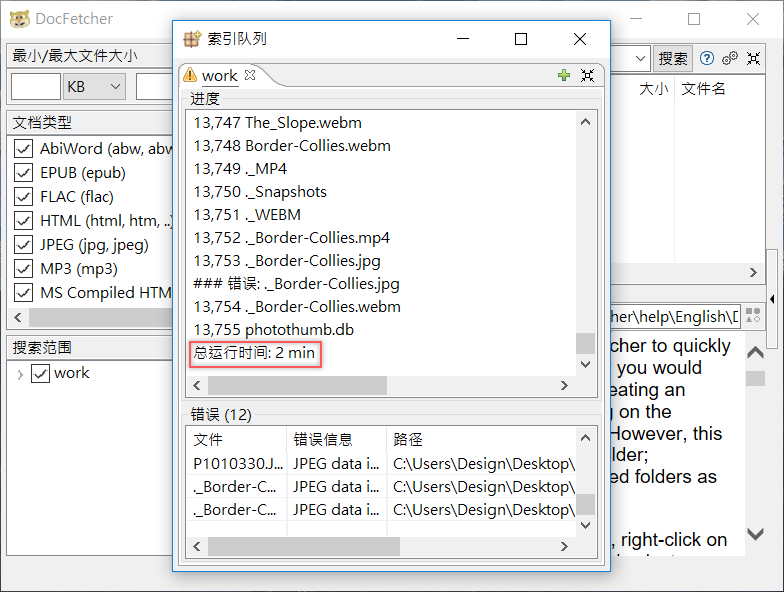784x592 pixels.
Task: Close the work tab using its small X icon
Action: point(250,75)
